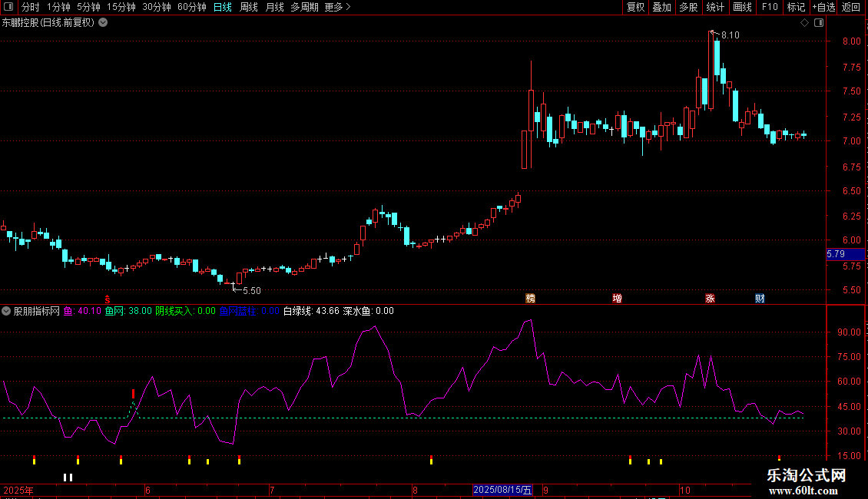The width and height of the screenshot is (868, 499).
Task: Click the 涨 event marker
Action: [711, 298]
